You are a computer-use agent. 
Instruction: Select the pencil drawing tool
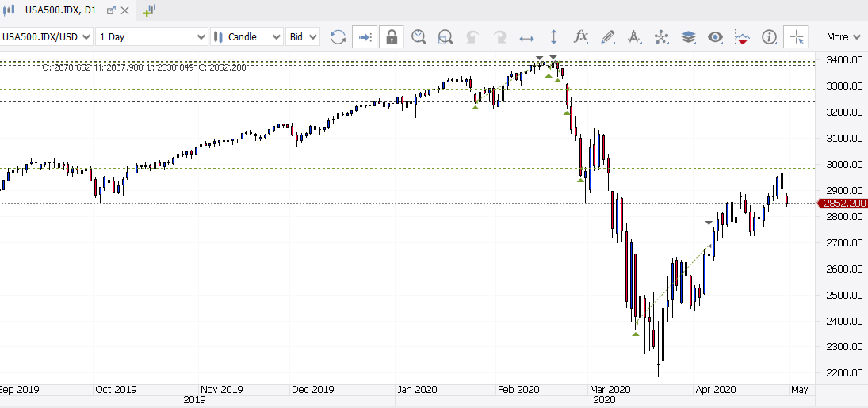click(x=607, y=37)
